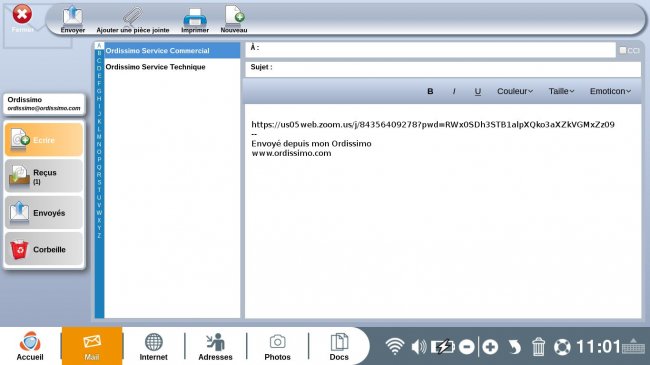Viewport: 650px width, 365px height.
Task: Click the recipient À field
Action: click(x=430, y=49)
